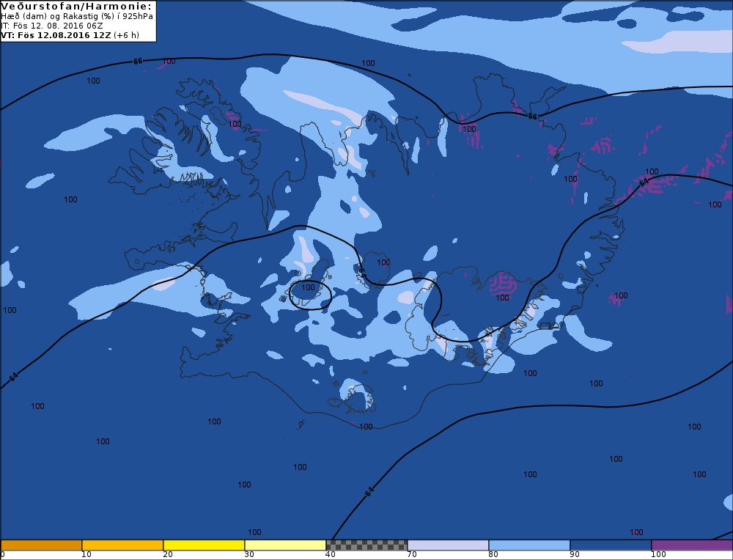Select the dark blue 90–100 legend swatch

click(611, 545)
